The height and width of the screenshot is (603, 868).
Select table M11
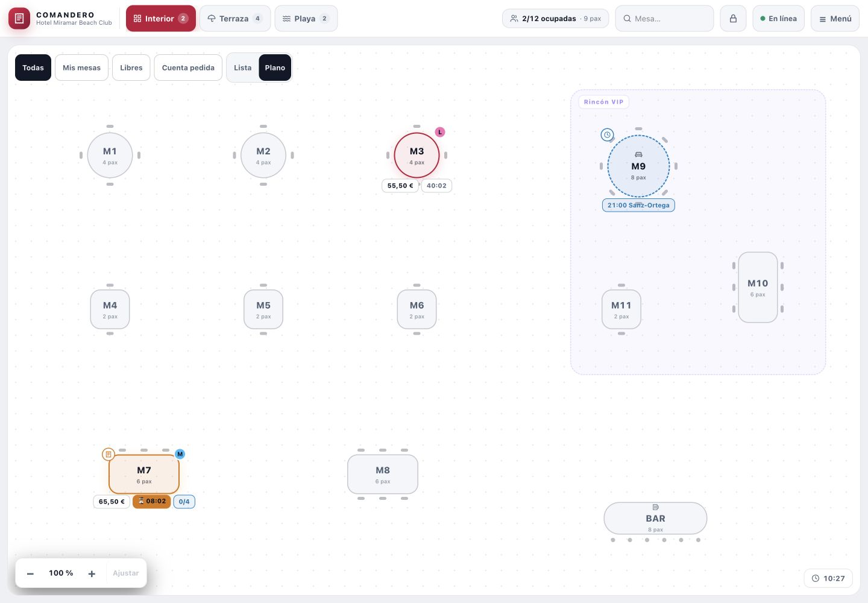point(621,309)
